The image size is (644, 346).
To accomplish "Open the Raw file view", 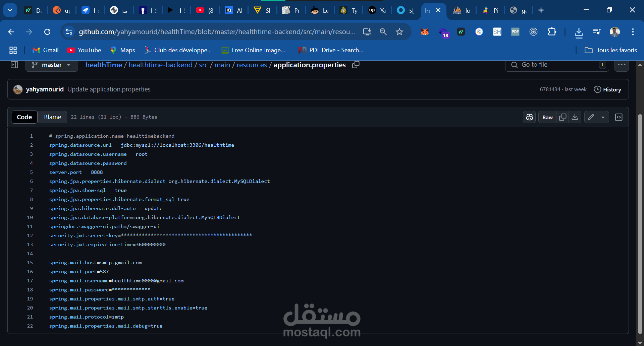I will [x=547, y=117].
